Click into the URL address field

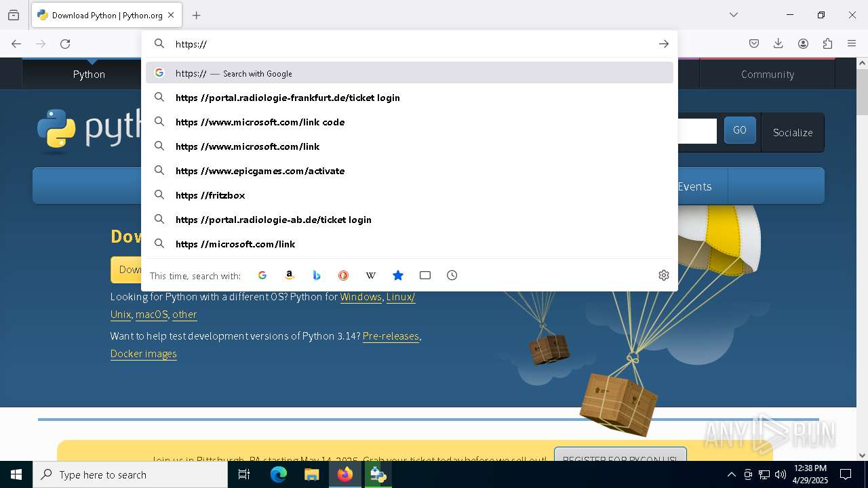coord(410,44)
